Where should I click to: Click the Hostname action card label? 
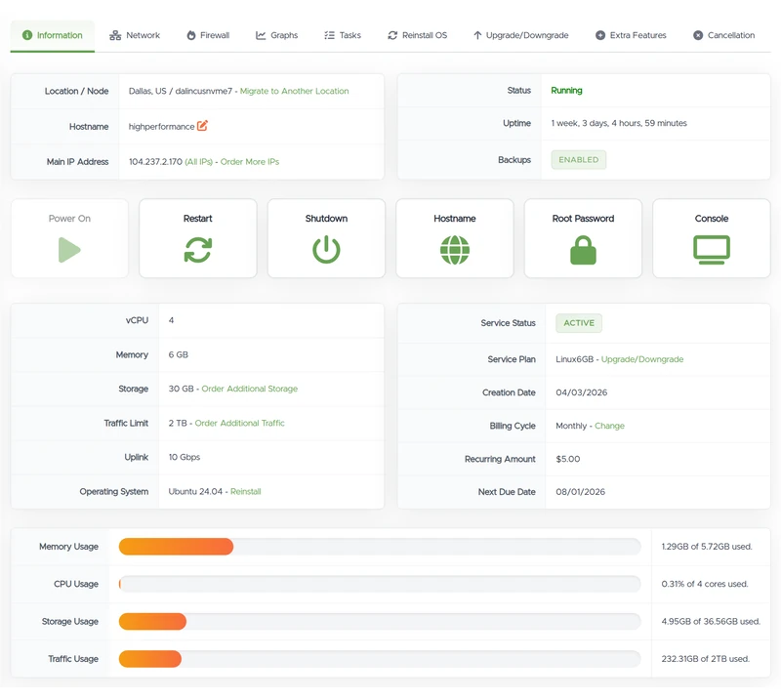pos(455,219)
